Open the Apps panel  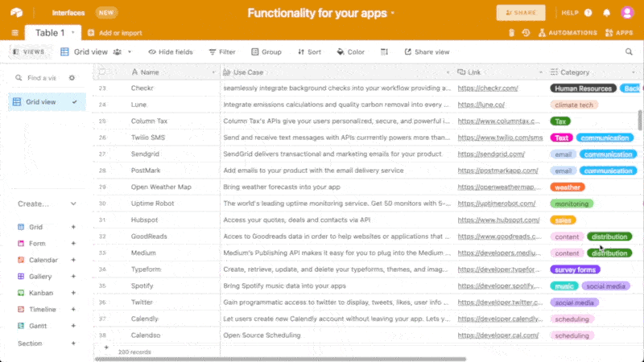coord(619,33)
